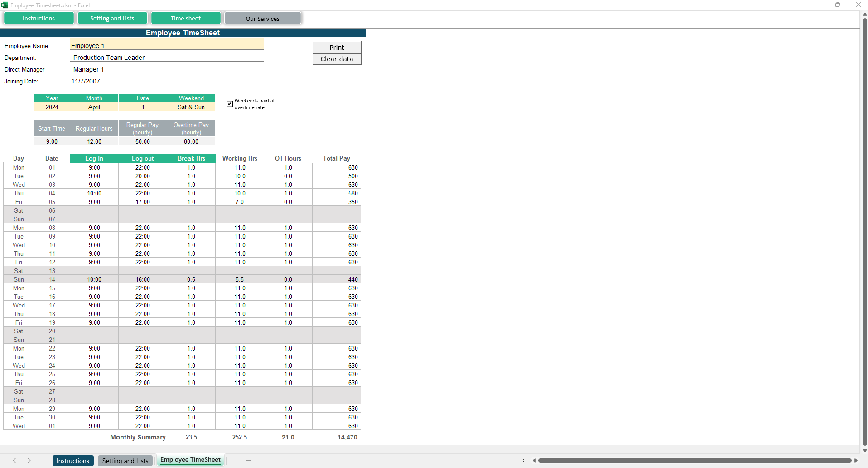868x468 pixels.
Task: Toggle the weekends paid at overtime rate checkbox
Action: point(230,104)
